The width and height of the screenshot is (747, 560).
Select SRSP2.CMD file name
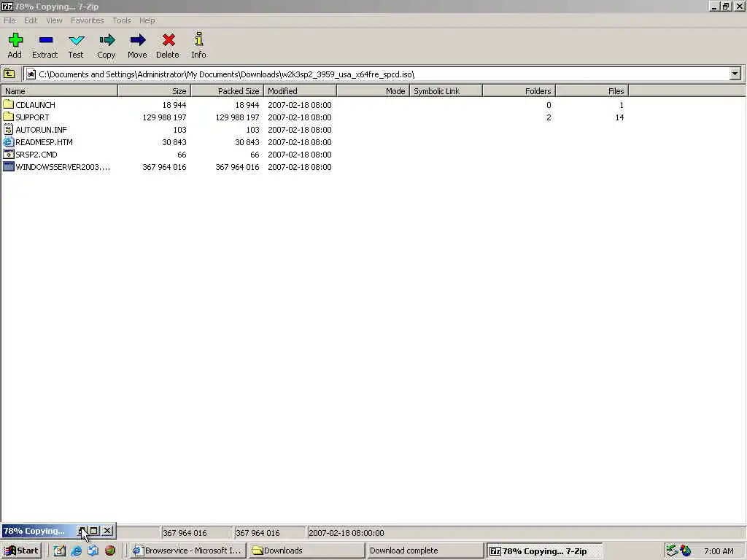(x=36, y=155)
